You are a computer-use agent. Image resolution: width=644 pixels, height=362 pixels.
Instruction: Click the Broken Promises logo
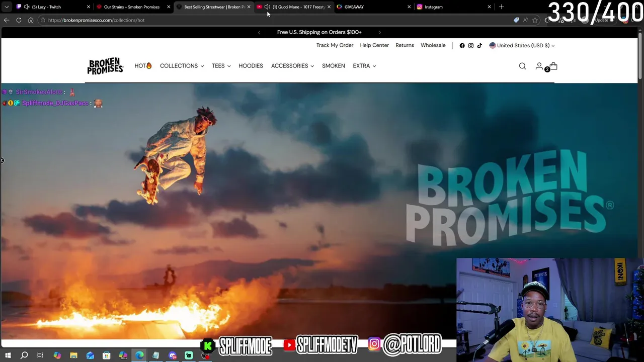(105, 66)
